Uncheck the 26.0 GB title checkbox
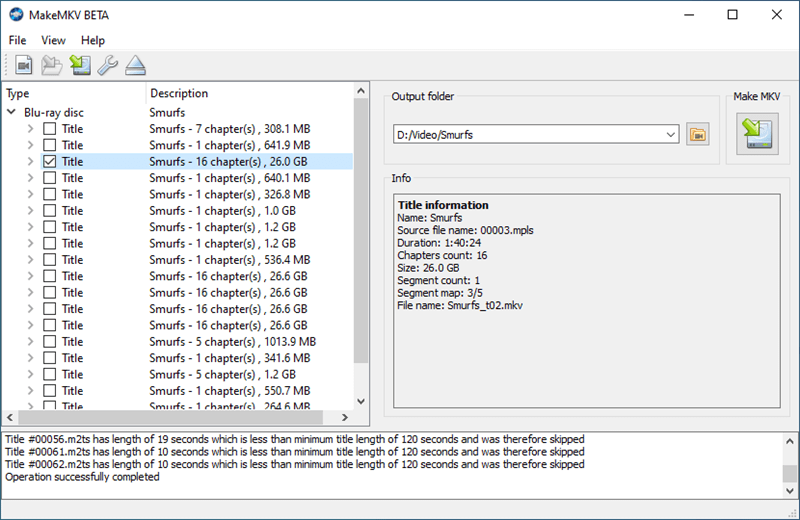The height and width of the screenshot is (520, 800). click(x=49, y=161)
